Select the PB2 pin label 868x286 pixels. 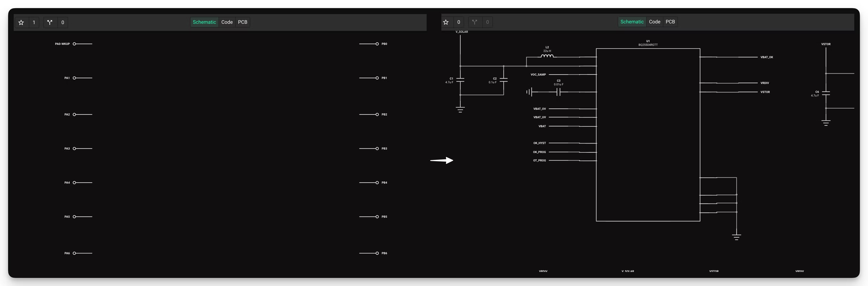384,115
